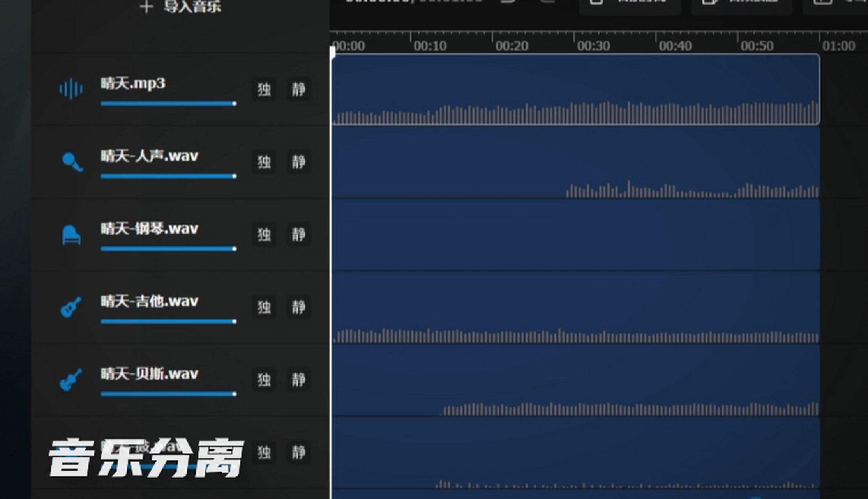Solo the 晴天-人声.wav vocal track

264,162
